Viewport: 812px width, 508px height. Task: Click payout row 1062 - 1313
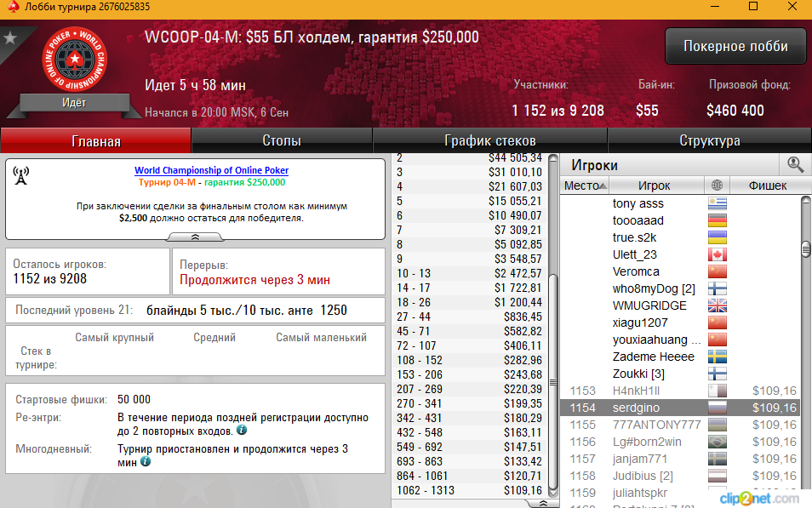[x=469, y=490]
